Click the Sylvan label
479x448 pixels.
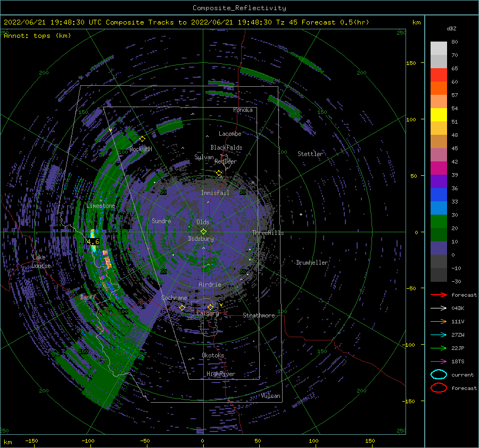click(204, 157)
